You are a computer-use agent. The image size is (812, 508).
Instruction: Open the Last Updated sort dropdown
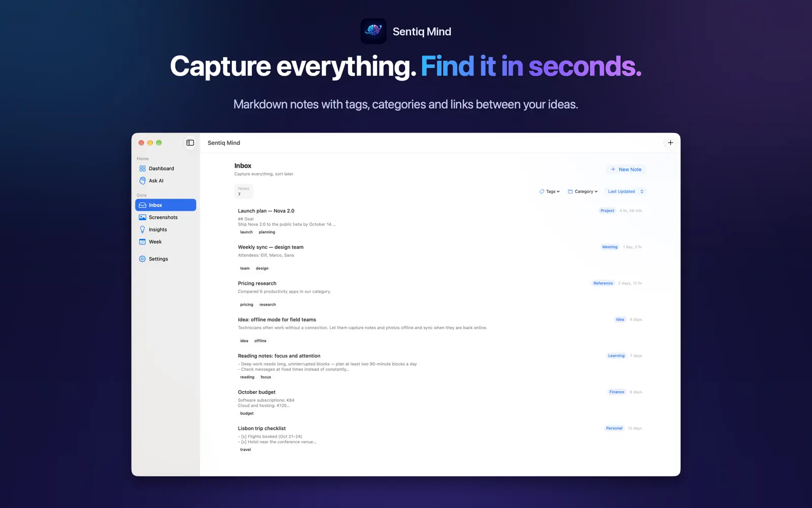[626, 192]
